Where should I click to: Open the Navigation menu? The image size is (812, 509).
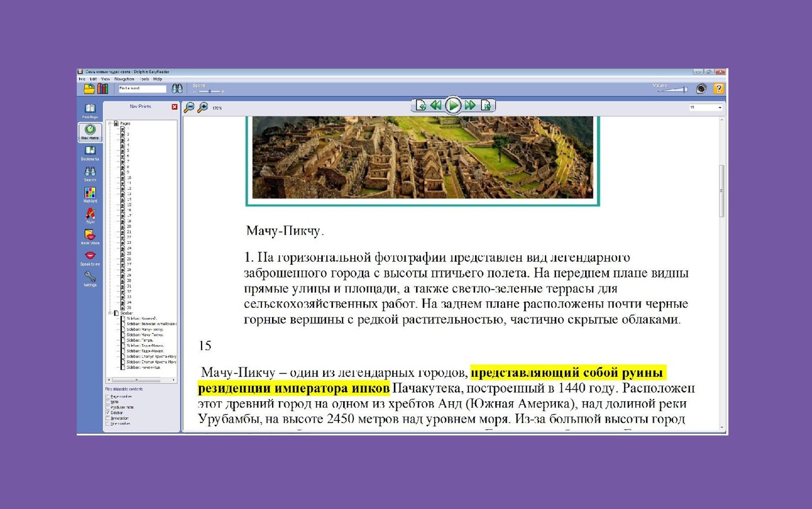click(124, 79)
